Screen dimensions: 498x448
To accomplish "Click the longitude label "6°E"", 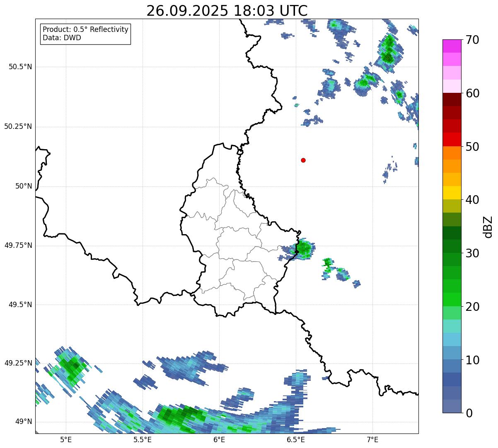I will click(x=219, y=439).
